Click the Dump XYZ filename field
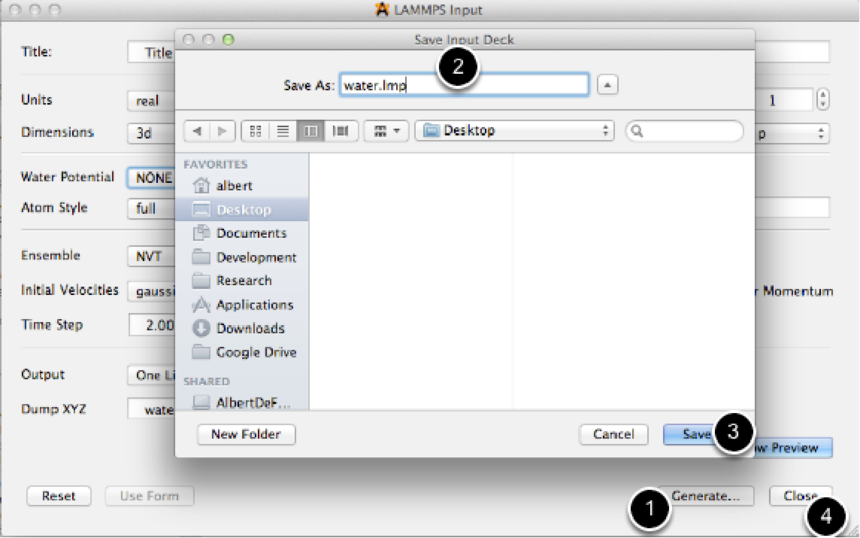The image size is (860, 538). point(151,409)
